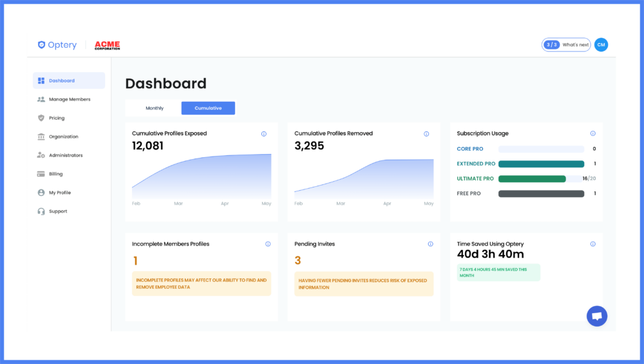Click the 16/20 Ultimate Pro count
Screen dimensions: 644x364
pos(589,178)
